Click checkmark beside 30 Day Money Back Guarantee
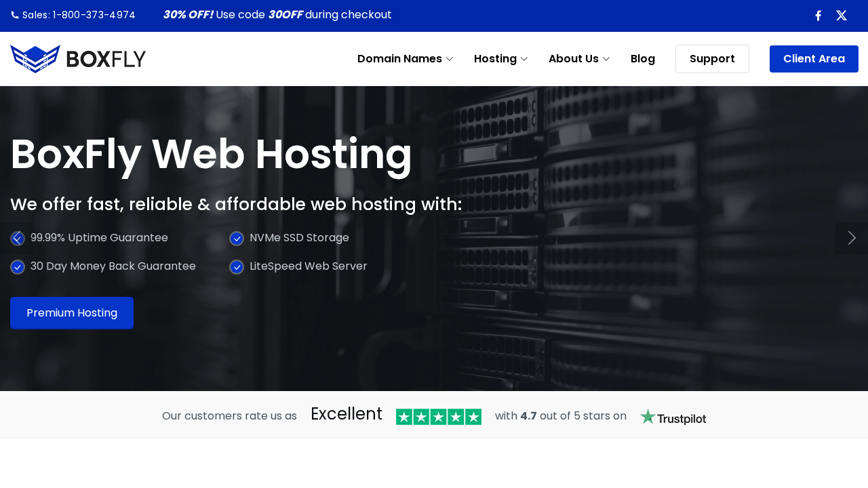 tap(18, 267)
